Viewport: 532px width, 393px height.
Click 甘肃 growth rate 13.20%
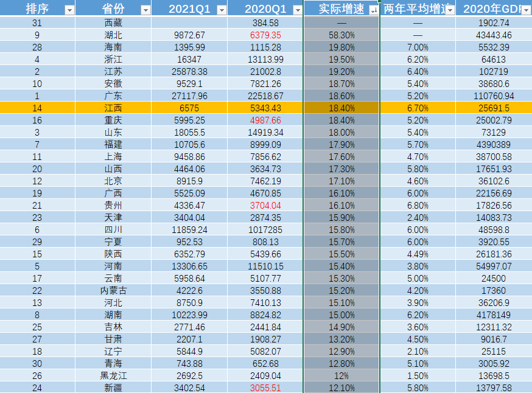click(x=341, y=339)
